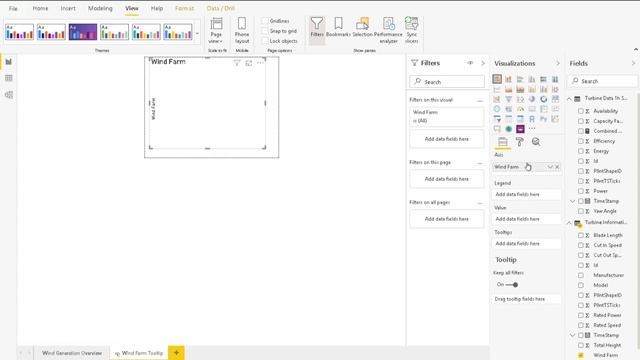This screenshot has width=640, height=360.
Task: Check the Power field
Action: (581, 191)
